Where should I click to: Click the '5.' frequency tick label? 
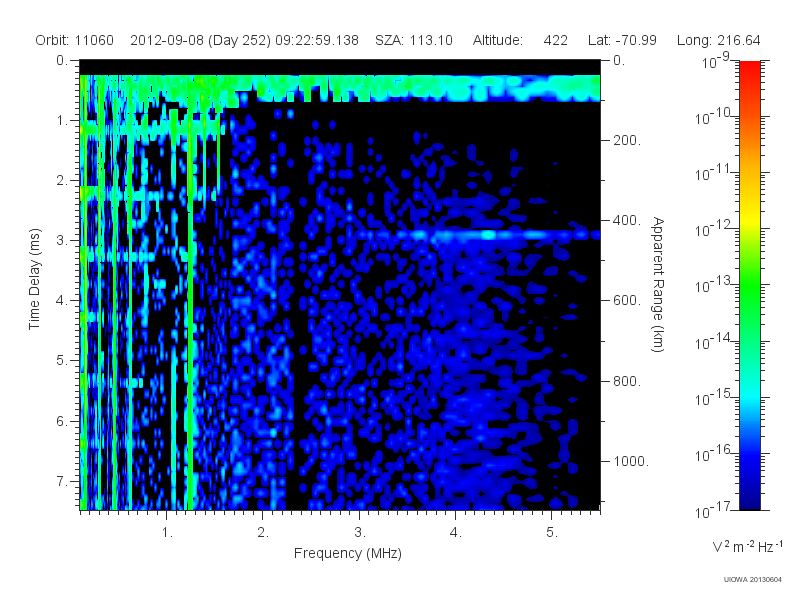(552, 533)
